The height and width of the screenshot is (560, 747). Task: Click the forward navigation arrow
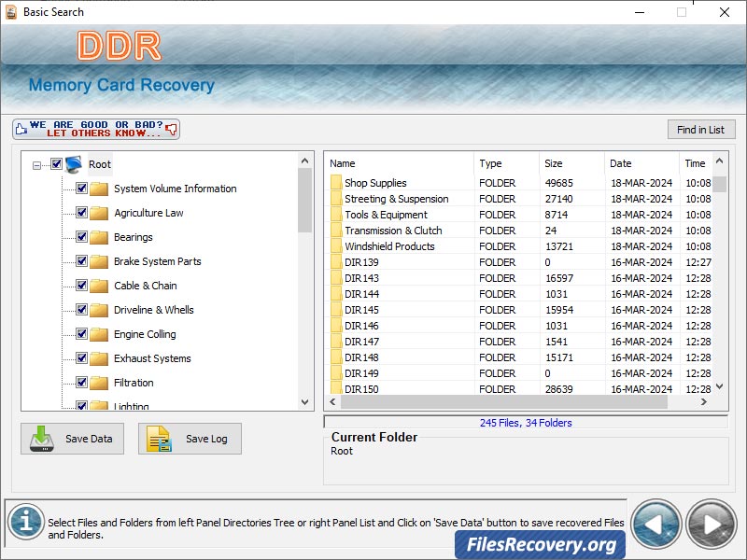(711, 524)
